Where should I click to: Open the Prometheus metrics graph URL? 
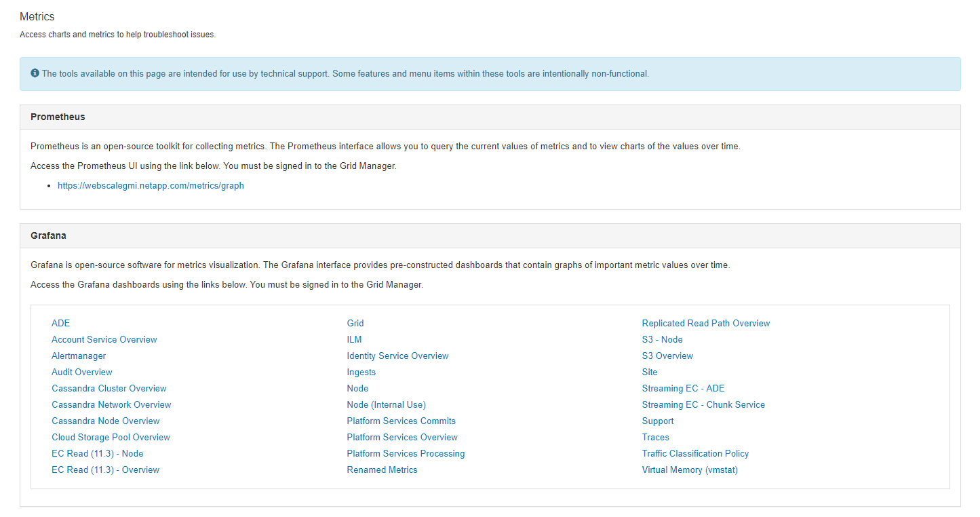click(x=151, y=185)
